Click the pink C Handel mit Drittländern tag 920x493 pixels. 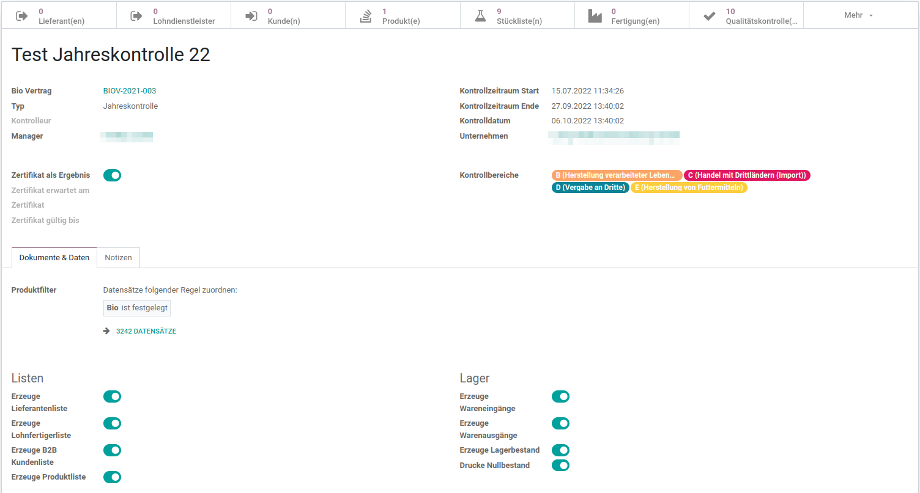click(747, 175)
